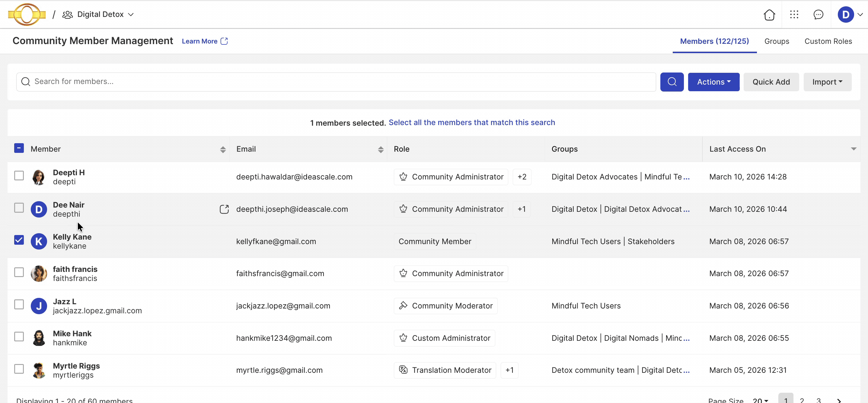The width and height of the screenshot is (868, 403).
Task: Click the blue search magnifier button
Action: tap(672, 82)
